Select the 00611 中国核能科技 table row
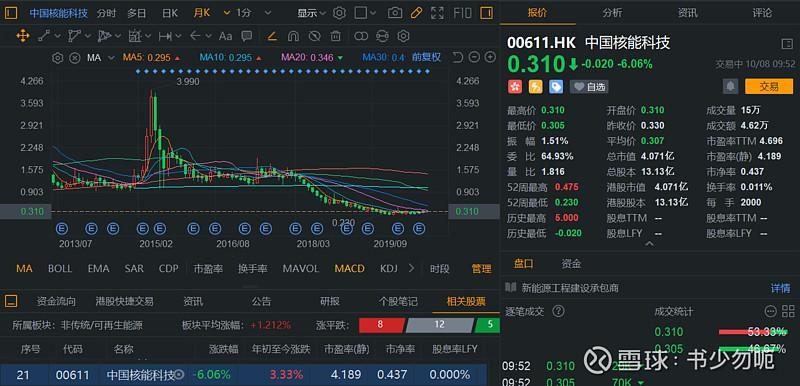The height and width of the screenshot is (386, 800). (243, 375)
